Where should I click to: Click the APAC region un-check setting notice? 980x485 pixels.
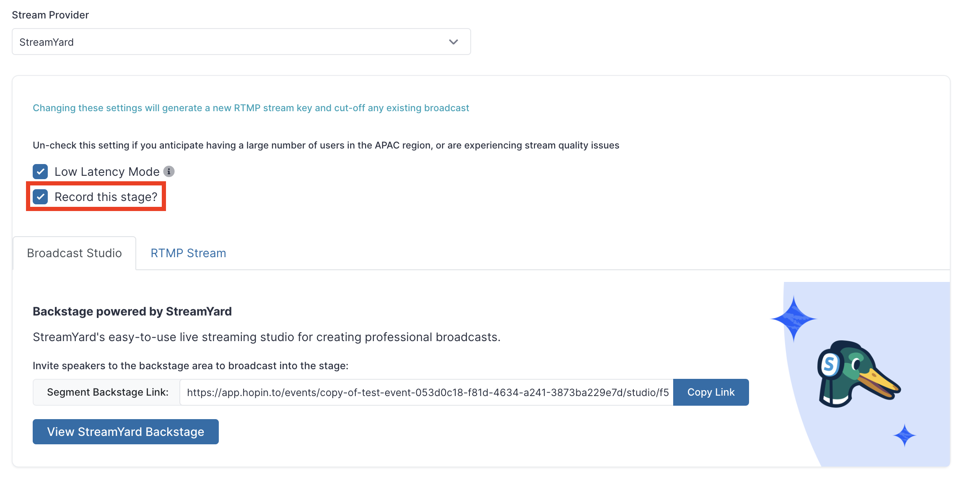tap(326, 145)
